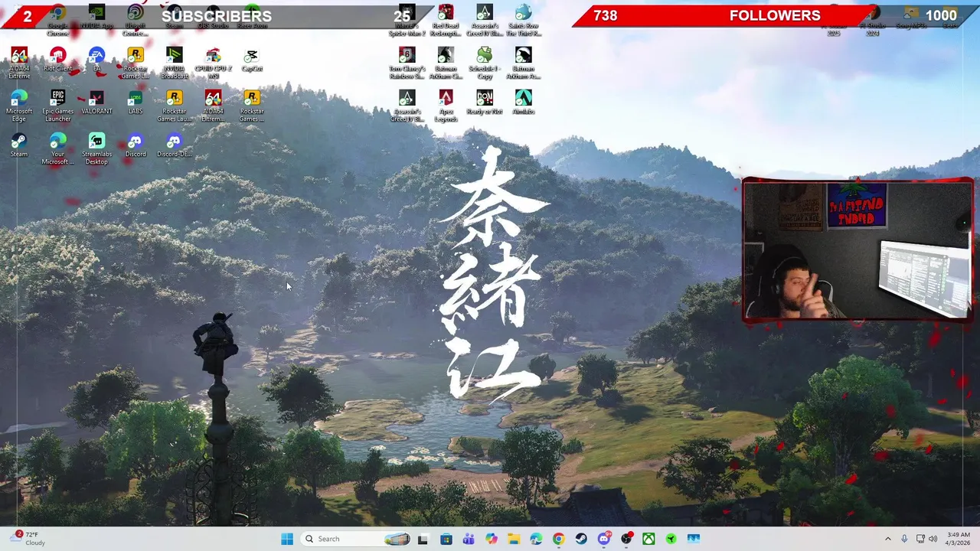The image size is (980, 551).
Task: Open Copilot from the taskbar
Action: (492, 539)
